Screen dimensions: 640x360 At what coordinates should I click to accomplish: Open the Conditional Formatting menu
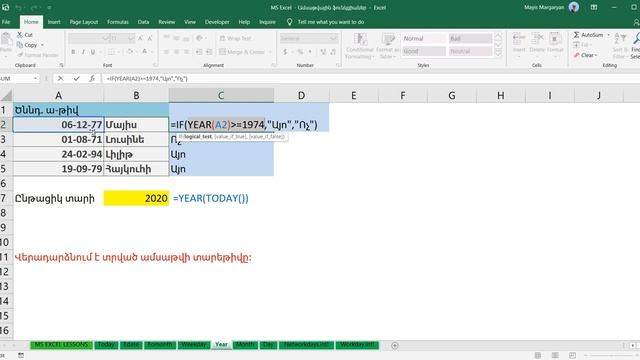360,46
